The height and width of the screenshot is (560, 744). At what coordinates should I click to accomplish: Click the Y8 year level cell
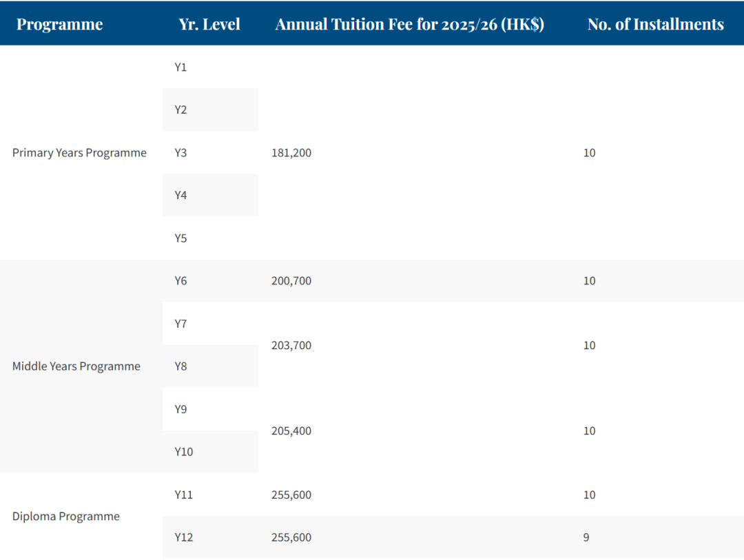coord(180,366)
